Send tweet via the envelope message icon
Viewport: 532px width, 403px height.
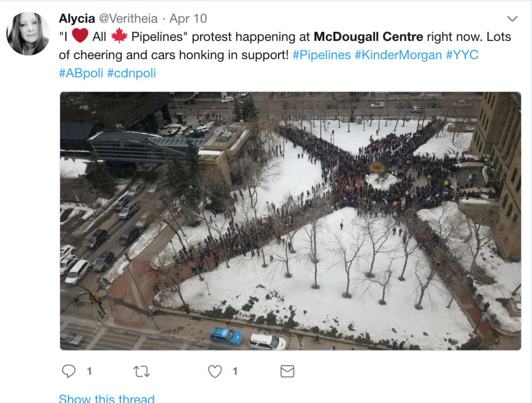[287, 371]
